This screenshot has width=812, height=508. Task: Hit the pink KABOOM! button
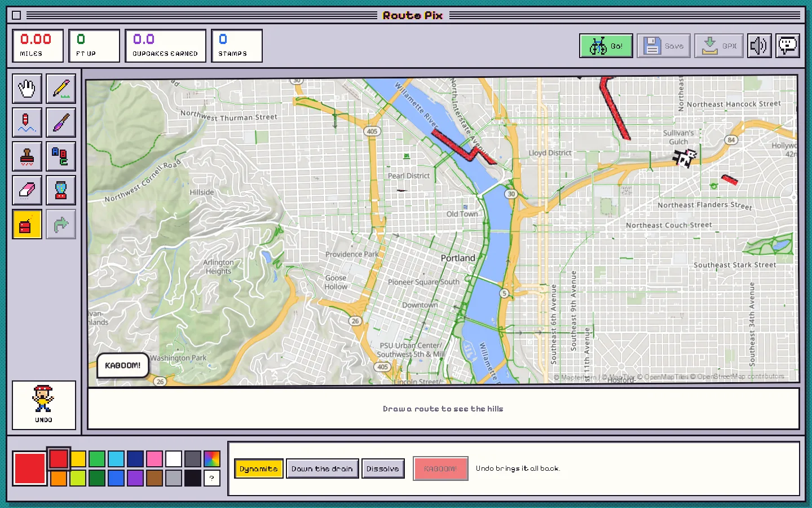click(x=440, y=468)
